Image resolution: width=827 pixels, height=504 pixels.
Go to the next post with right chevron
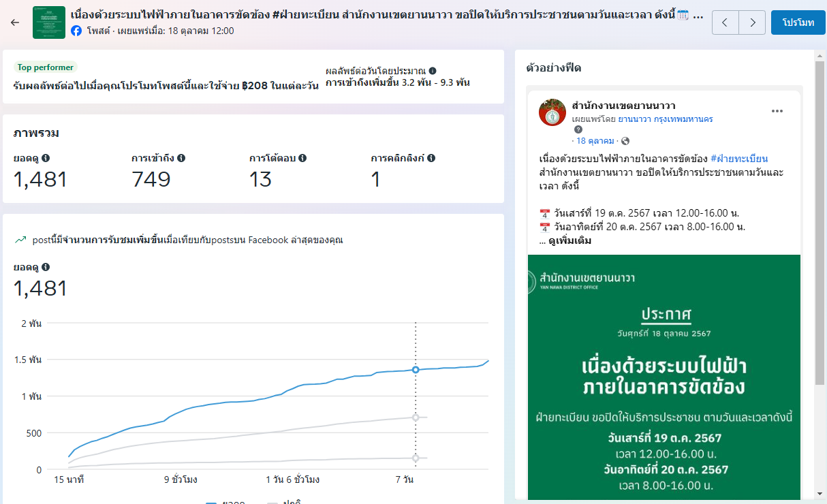click(x=752, y=22)
